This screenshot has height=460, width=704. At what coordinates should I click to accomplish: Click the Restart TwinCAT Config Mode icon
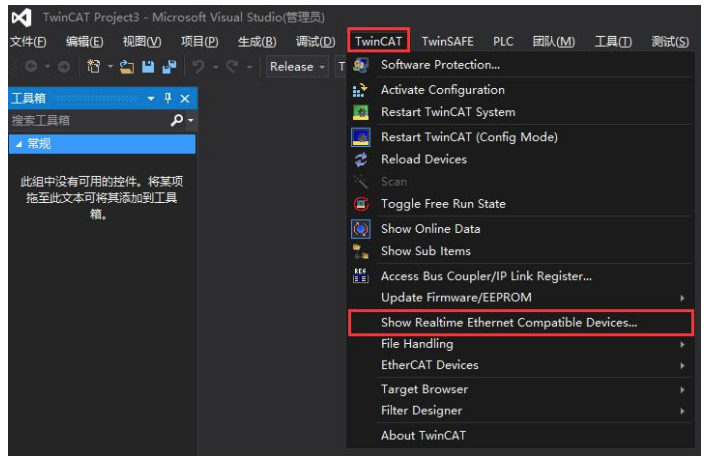click(361, 137)
